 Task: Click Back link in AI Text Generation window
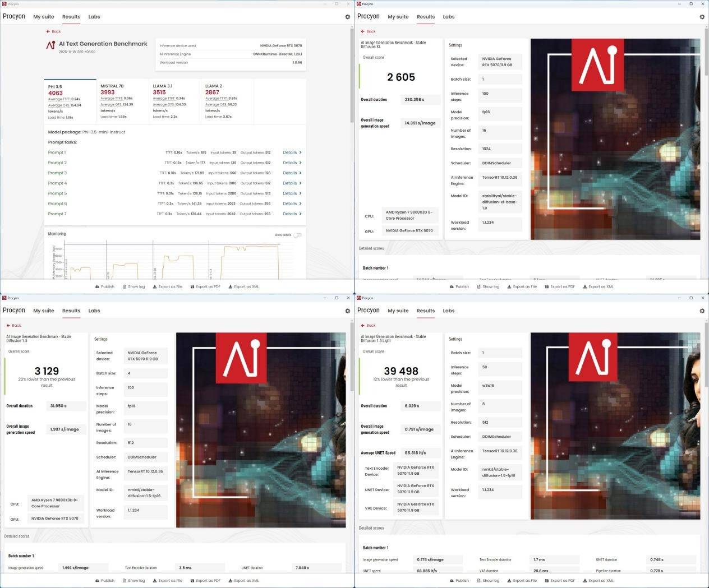[x=53, y=31]
